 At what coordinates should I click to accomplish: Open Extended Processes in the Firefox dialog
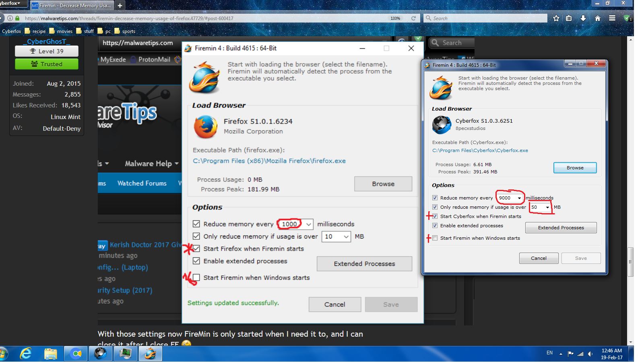(x=364, y=264)
